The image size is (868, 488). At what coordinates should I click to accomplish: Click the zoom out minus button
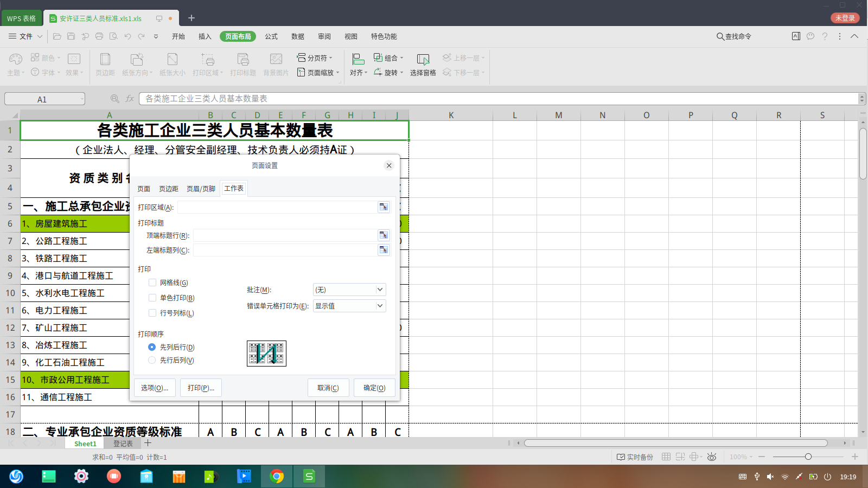pos(762,457)
